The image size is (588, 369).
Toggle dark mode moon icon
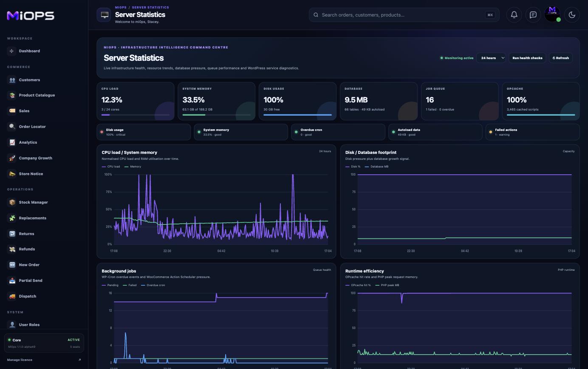572,15
